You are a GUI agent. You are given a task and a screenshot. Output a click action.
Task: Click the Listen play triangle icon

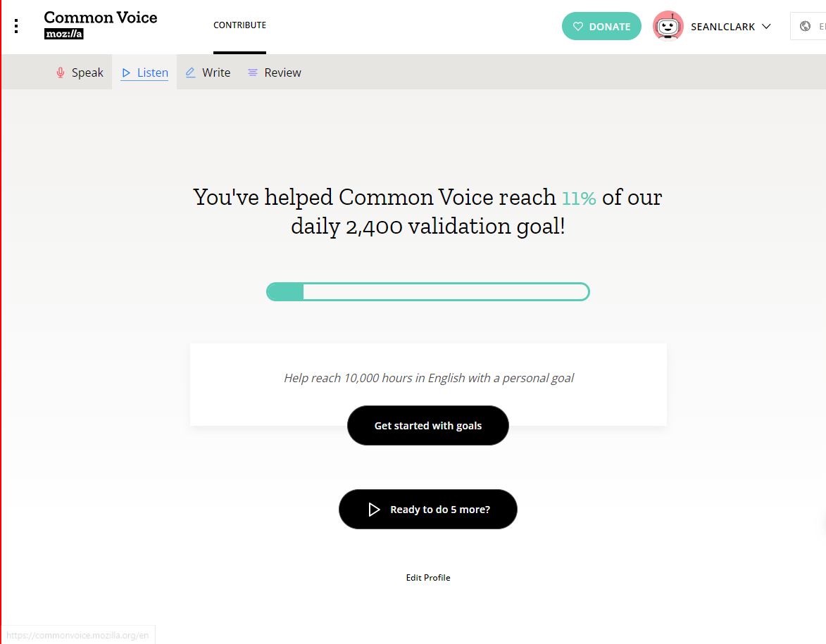pos(126,72)
